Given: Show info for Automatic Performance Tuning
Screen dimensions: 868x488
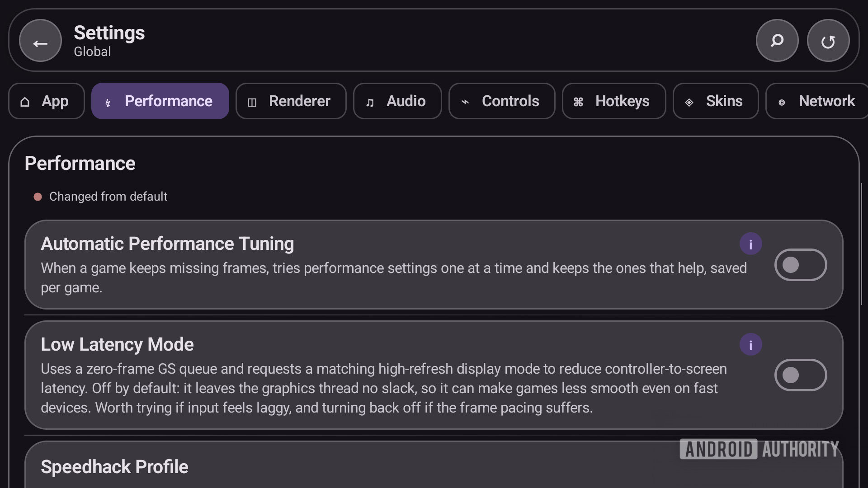Looking at the screenshot, I should pyautogui.click(x=751, y=244).
